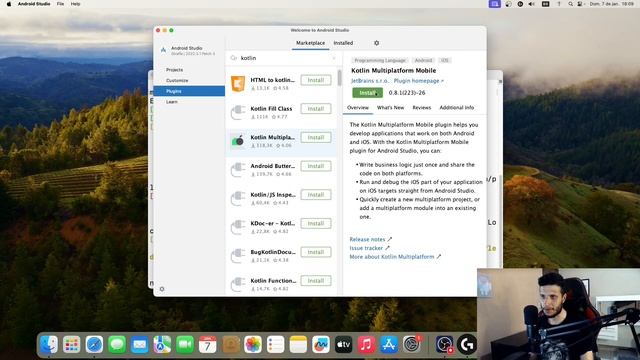The height and width of the screenshot is (360, 640).
Task: Open Spotlight search in the menu bar
Action: pyautogui.click(x=570, y=4)
